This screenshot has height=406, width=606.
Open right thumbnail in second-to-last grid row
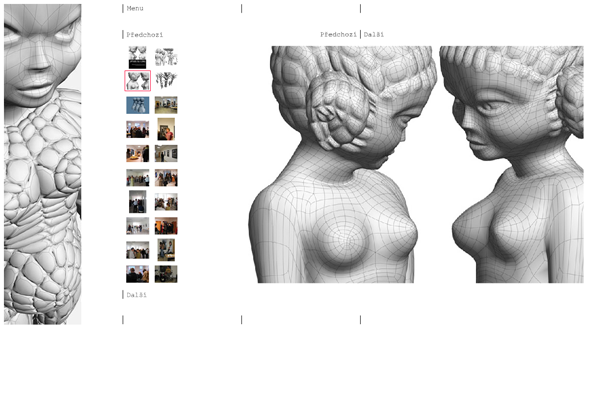(x=166, y=250)
